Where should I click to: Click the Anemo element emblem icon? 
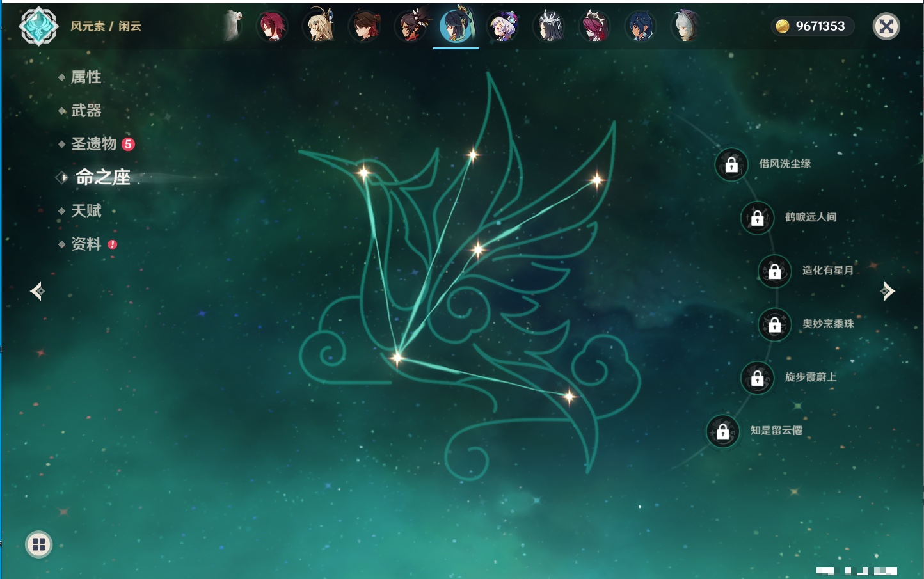pyautogui.click(x=39, y=26)
